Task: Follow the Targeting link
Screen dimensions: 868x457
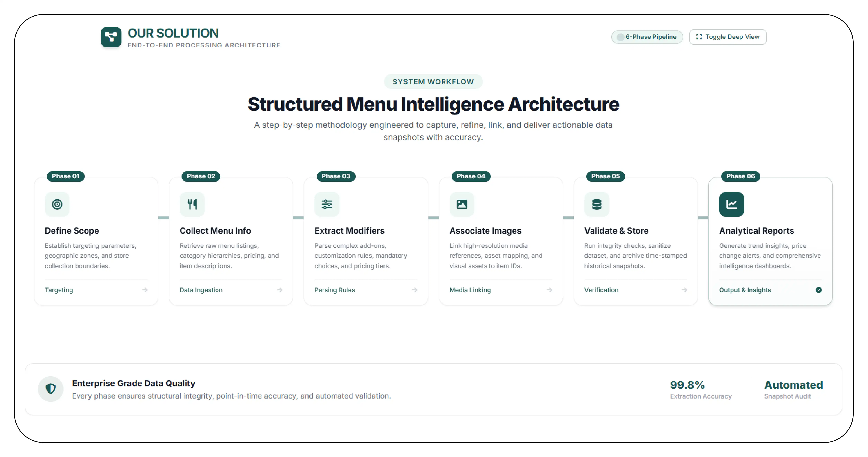Action: [59, 290]
